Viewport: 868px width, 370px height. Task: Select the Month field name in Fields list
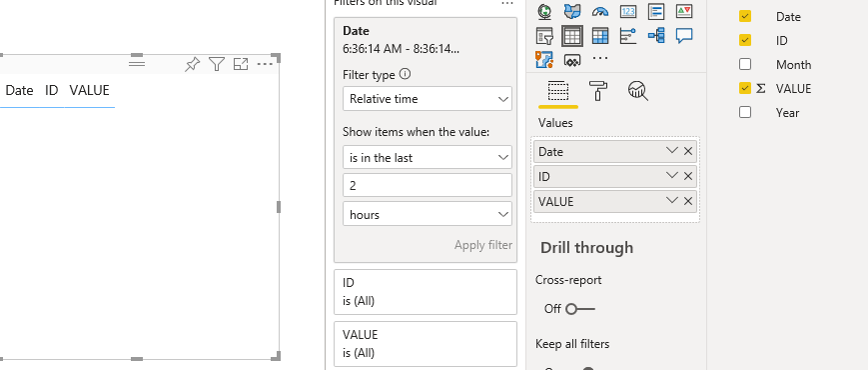[x=793, y=65]
